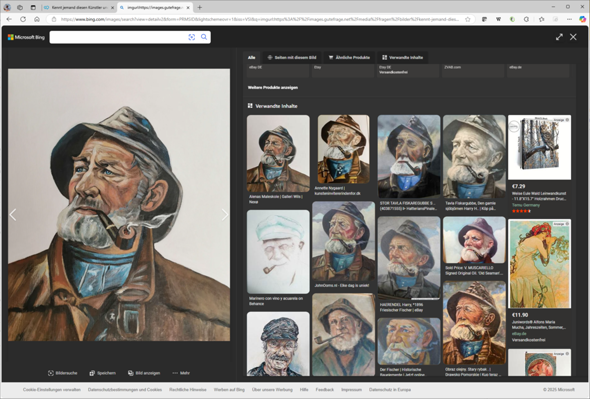Image resolution: width=590 pixels, height=399 pixels.
Task: Click the Microsoft Bing logo
Action: tap(26, 37)
